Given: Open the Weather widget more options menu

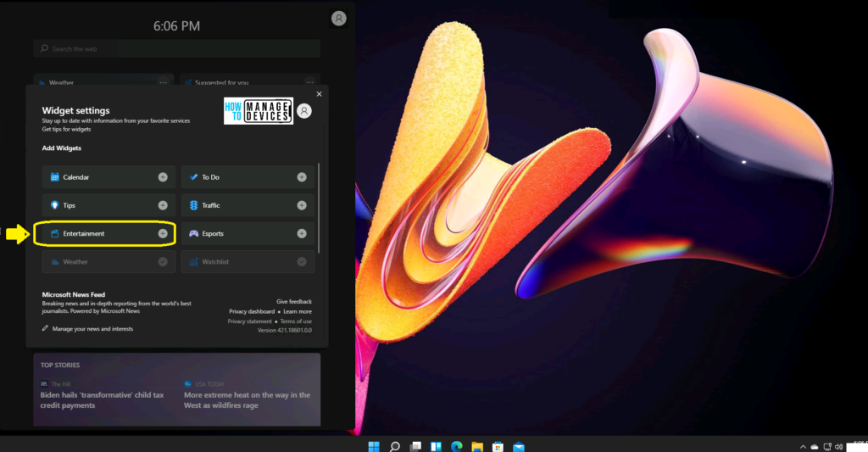Looking at the screenshot, I should pos(164,82).
